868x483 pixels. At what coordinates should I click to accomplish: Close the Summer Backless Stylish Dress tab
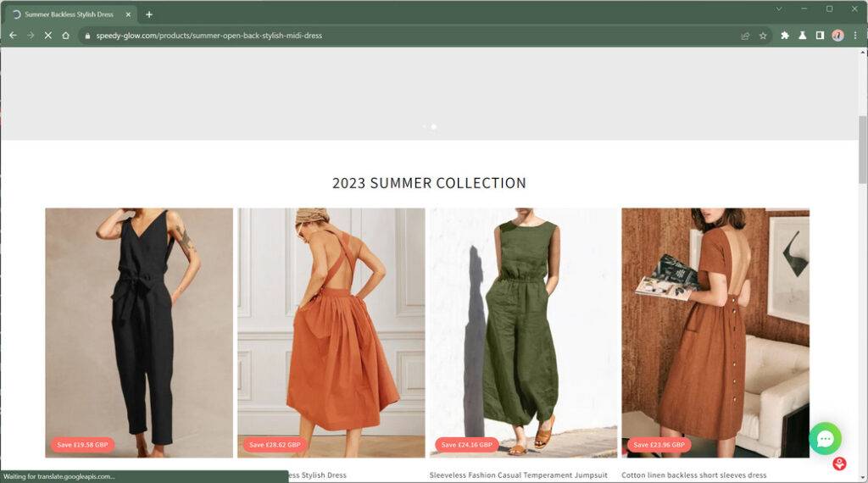point(128,14)
